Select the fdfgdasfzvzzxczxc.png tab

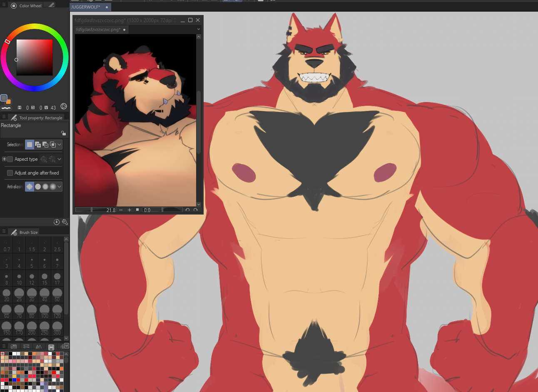98,30
